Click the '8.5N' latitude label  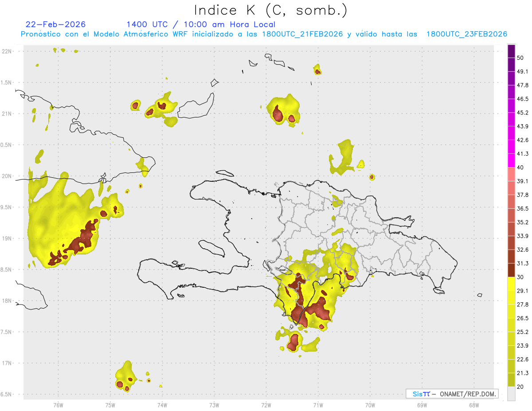pyautogui.click(x=6, y=270)
